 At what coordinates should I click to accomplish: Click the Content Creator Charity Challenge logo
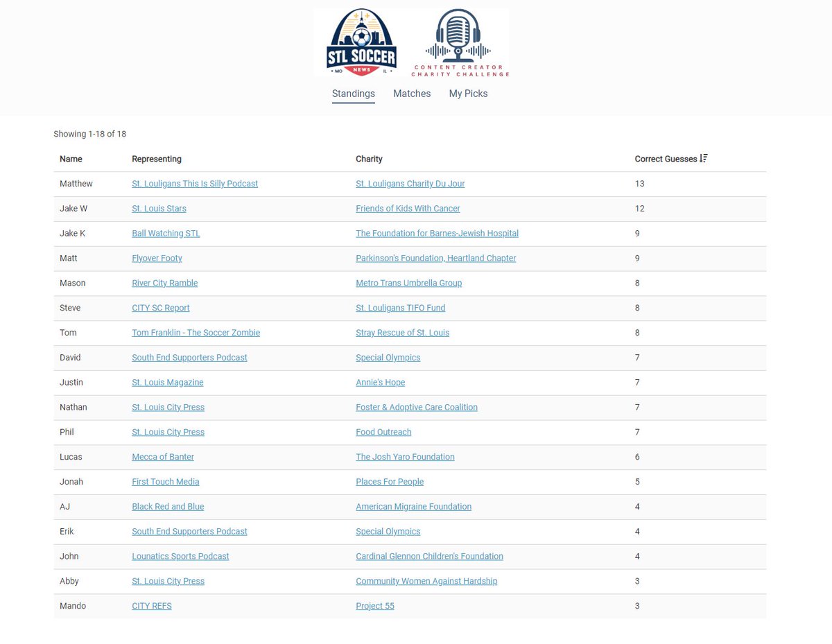460,43
